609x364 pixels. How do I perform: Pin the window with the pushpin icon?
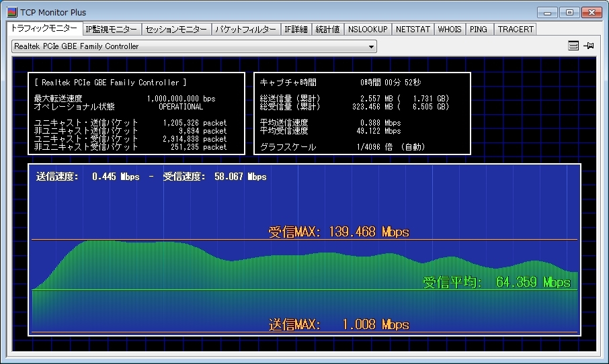click(589, 46)
